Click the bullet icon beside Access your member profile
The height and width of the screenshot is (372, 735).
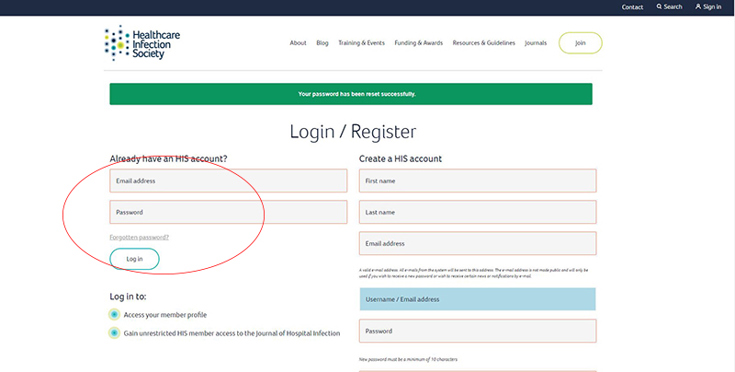pos(114,315)
